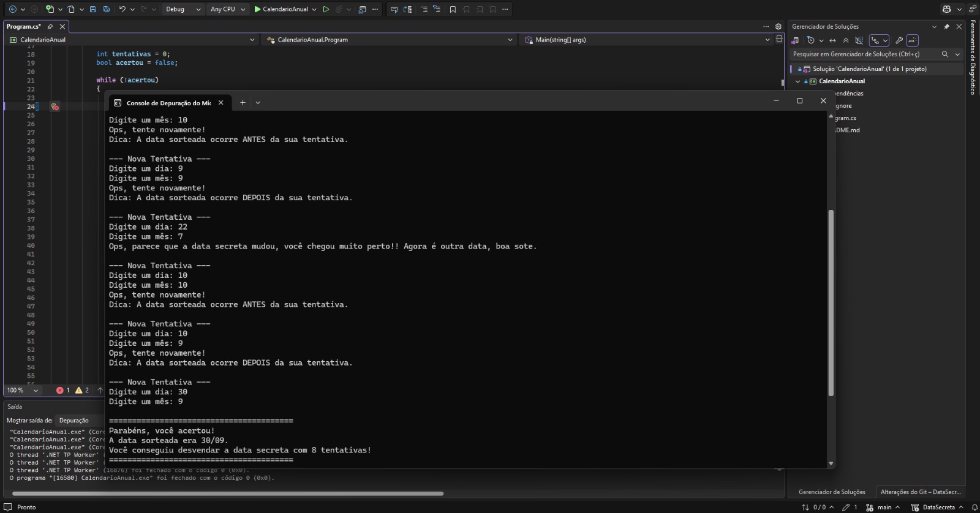The height and width of the screenshot is (513, 980).
Task: Toggle the split editor window button
Action: pyautogui.click(x=779, y=39)
